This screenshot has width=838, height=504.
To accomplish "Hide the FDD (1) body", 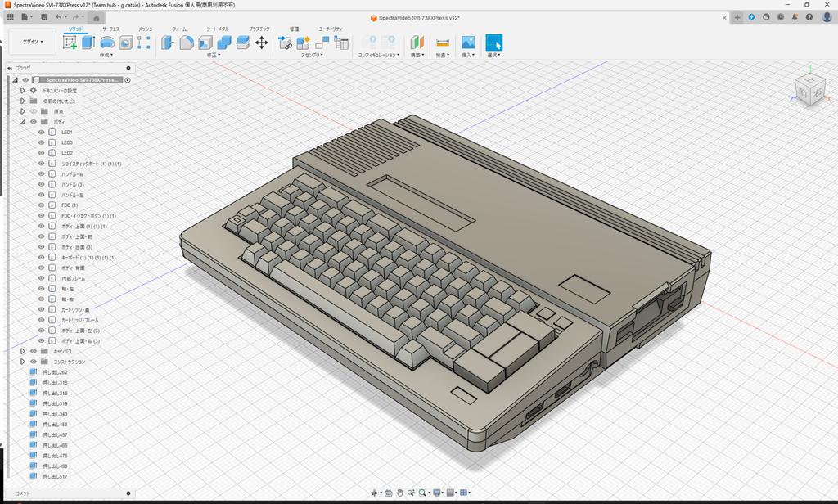I will tap(40, 205).
